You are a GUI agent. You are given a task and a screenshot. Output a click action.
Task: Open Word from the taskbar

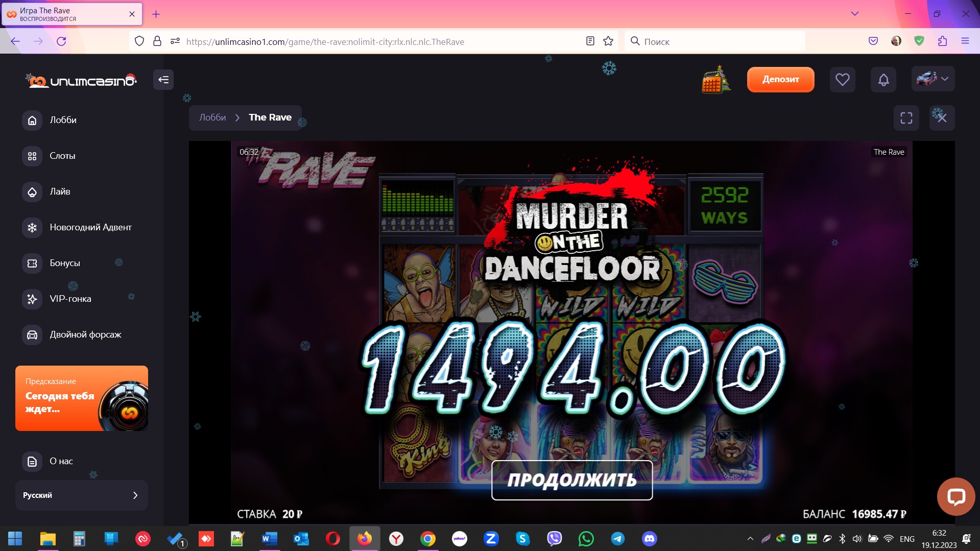coord(269,539)
